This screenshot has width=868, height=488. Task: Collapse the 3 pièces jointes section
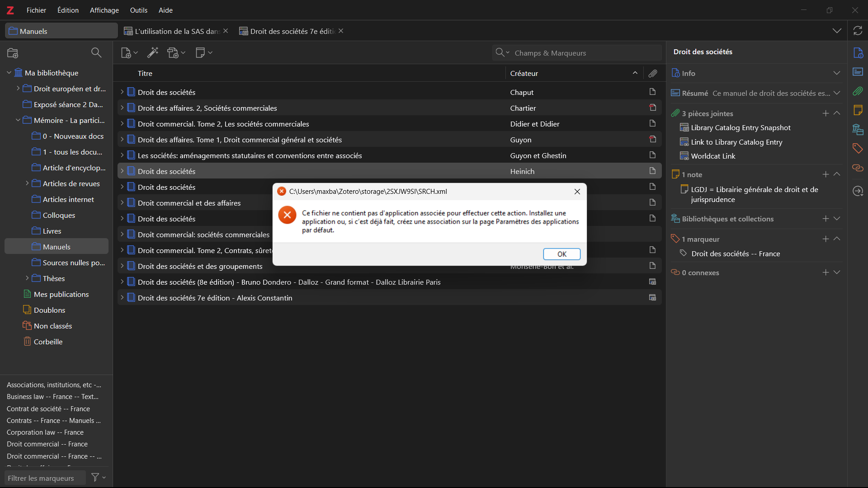pos(837,113)
